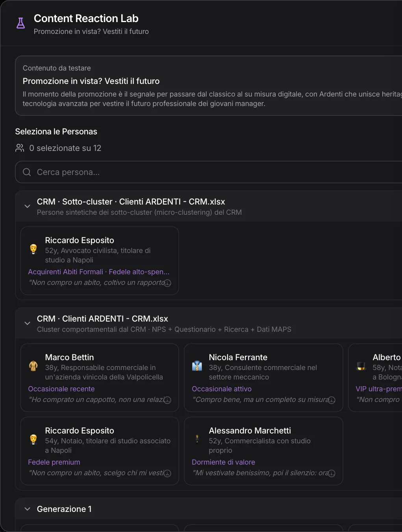Focus the Cerca persona search field

point(209,172)
